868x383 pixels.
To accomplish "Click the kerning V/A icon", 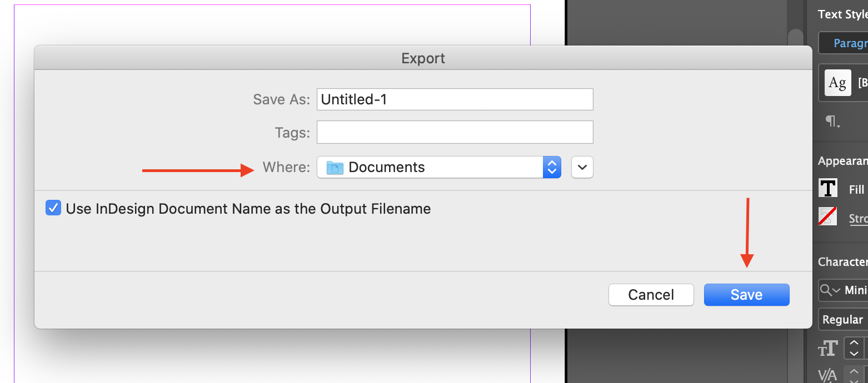I will pyautogui.click(x=828, y=376).
